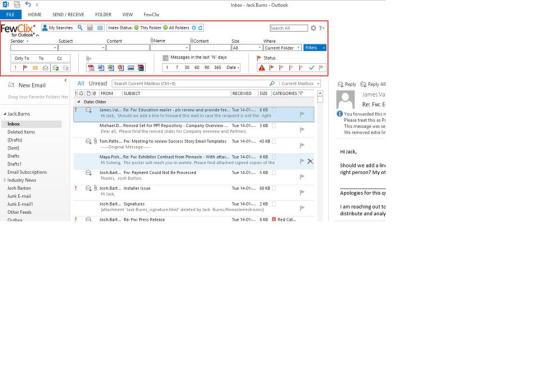
Task: Filter by Excel attachment icon
Action: pos(111,68)
